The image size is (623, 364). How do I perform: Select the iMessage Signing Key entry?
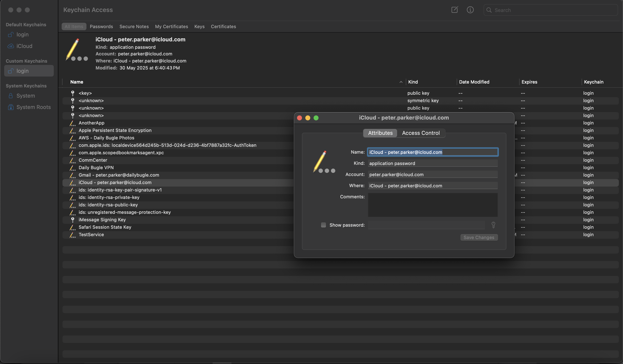[x=102, y=220]
